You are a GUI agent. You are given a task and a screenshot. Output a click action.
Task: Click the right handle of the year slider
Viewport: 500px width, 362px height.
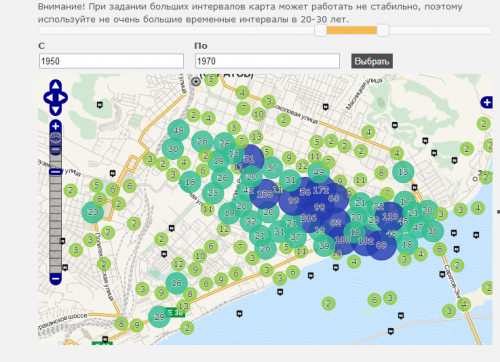(x=383, y=31)
